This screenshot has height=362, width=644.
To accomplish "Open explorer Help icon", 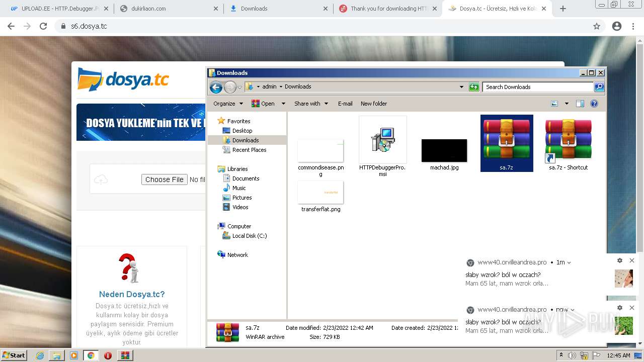I will pos(594,104).
